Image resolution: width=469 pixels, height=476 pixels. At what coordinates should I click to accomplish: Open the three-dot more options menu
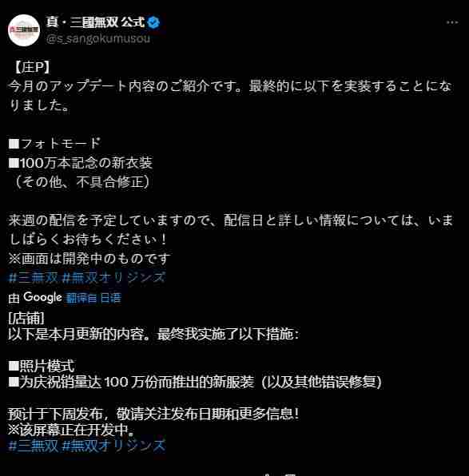452,22
